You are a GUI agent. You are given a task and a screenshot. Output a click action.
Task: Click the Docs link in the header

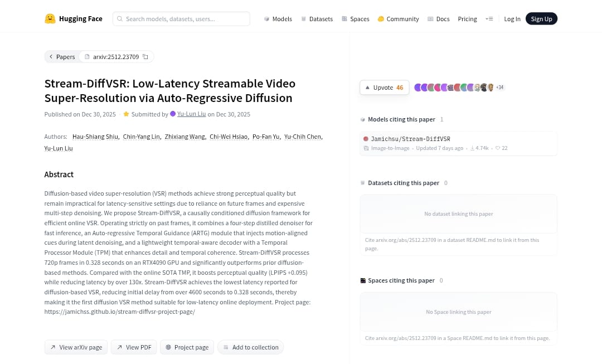coord(438,19)
